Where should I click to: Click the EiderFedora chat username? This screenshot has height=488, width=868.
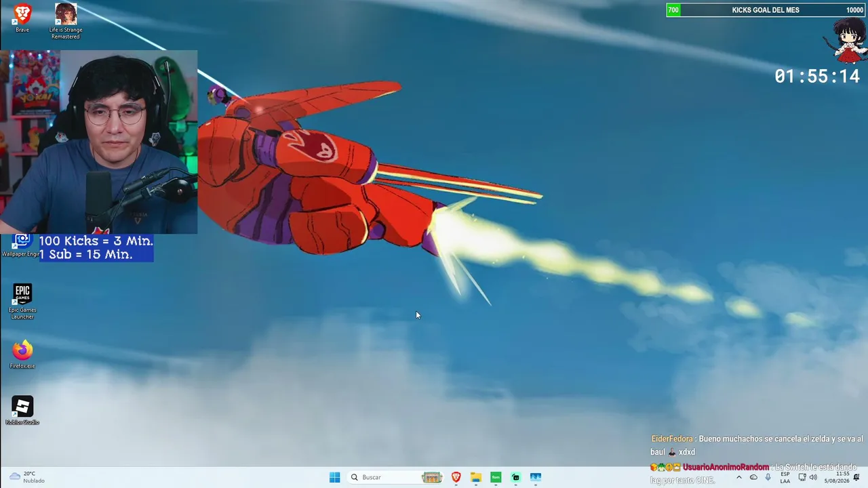tap(672, 439)
